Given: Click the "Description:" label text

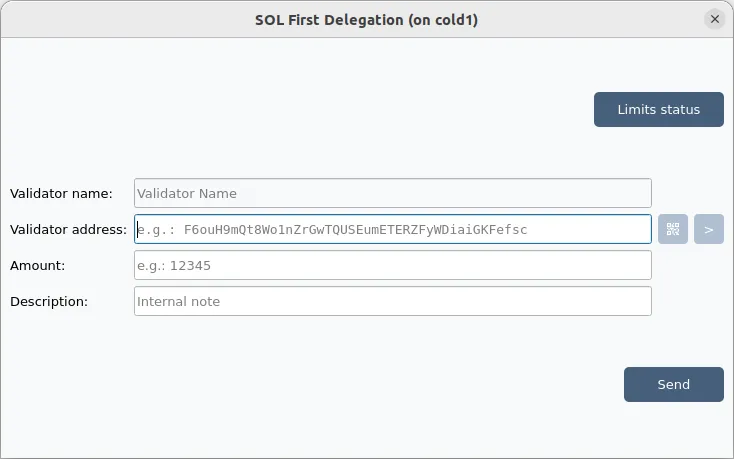Looking at the screenshot, I should point(49,302).
